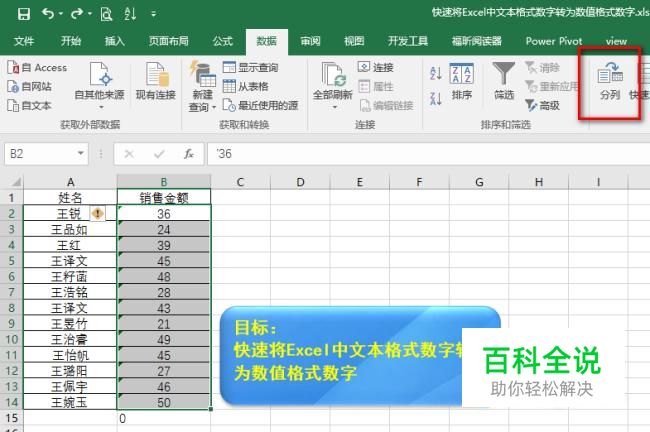650x432 pixels.
Task: Select column B header
Action: (164, 182)
